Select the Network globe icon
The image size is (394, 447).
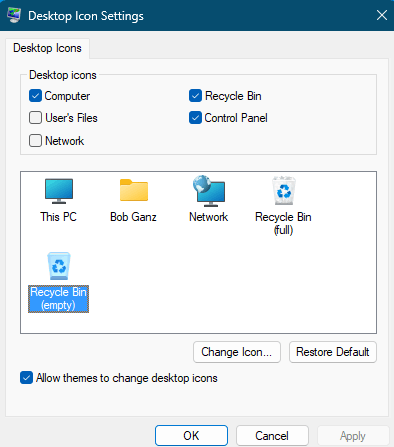[209, 191]
